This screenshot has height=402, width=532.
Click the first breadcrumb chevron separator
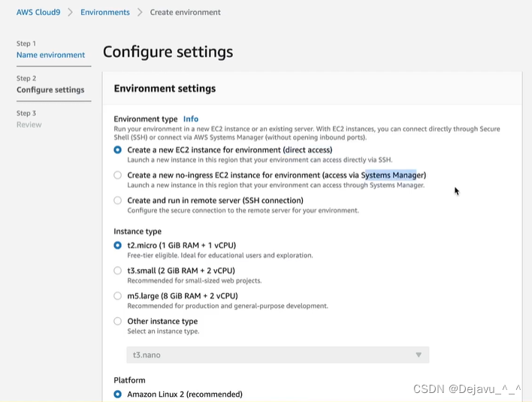coord(70,12)
